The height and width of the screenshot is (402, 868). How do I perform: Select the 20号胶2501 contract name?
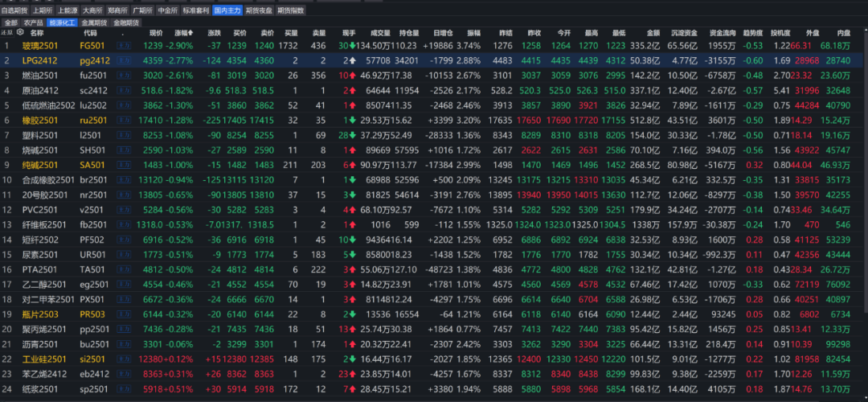click(44, 195)
